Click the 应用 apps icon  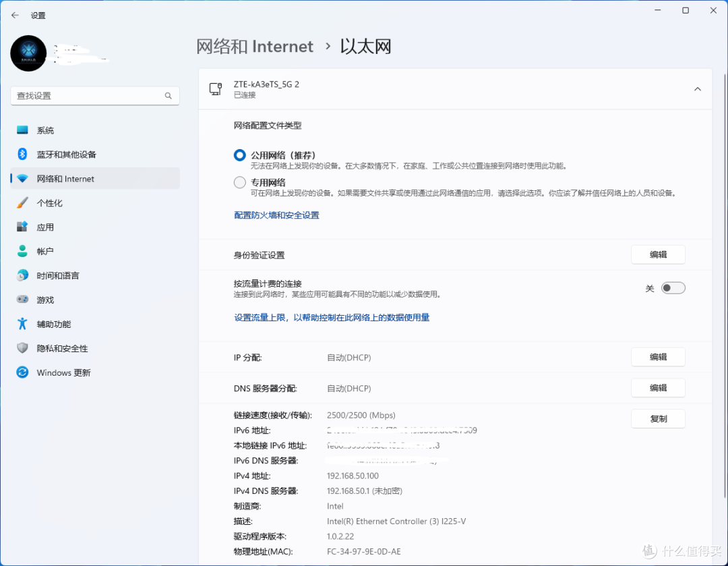pos(22,227)
